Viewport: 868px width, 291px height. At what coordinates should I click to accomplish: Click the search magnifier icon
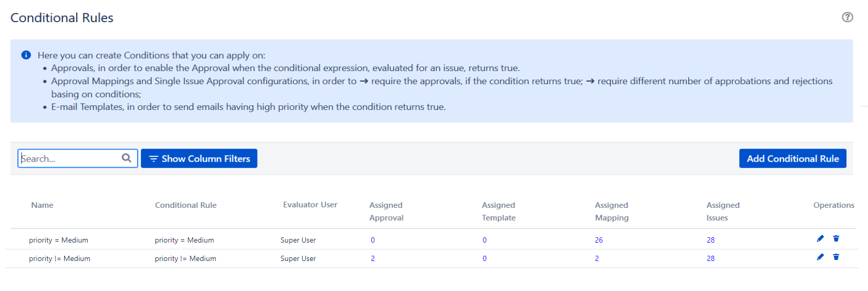[127, 158]
